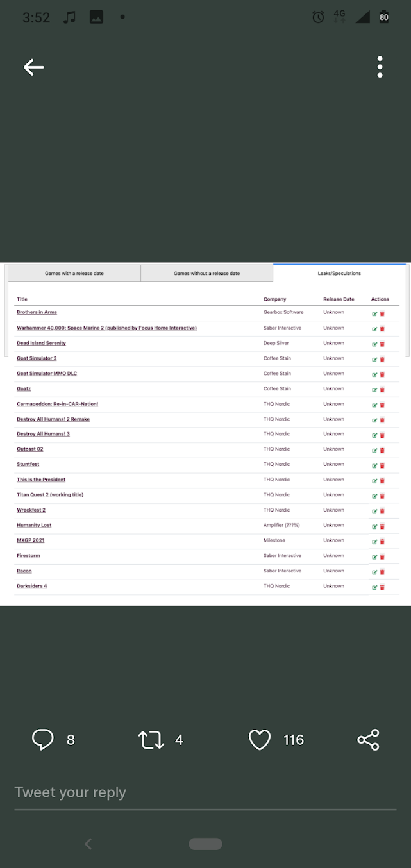Open the Recon link
Image resolution: width=411 pixels, height=868 pixels.
(x=24, y=571)
